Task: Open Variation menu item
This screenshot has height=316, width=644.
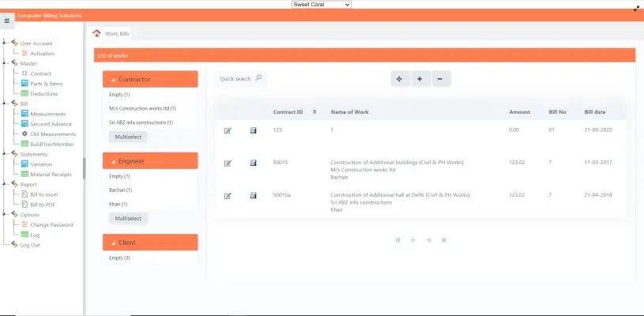Action: point(41,164)
